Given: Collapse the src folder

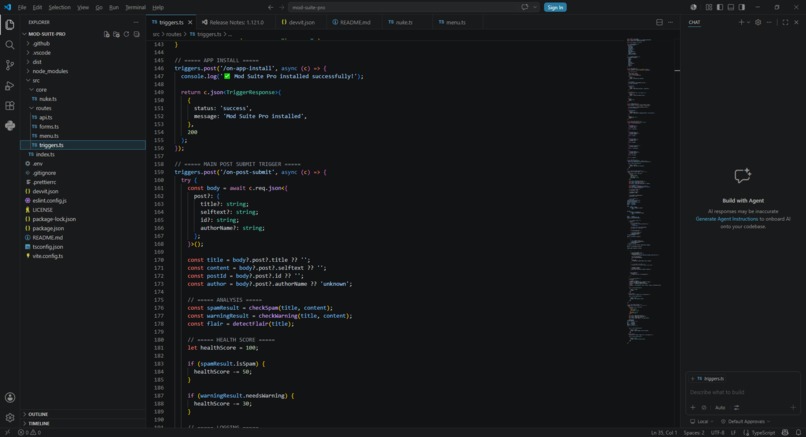Looking at the screenshot, I should [x=83, y=80].
